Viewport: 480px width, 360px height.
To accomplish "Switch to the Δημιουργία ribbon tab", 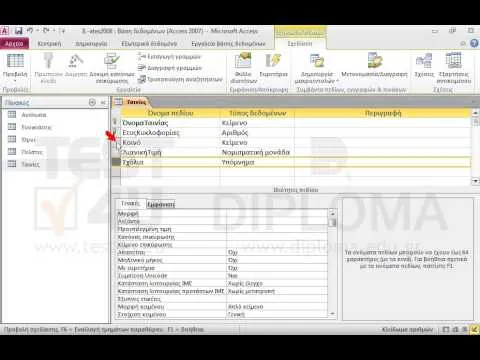I will pyautogui.click(x=91, y=44).
